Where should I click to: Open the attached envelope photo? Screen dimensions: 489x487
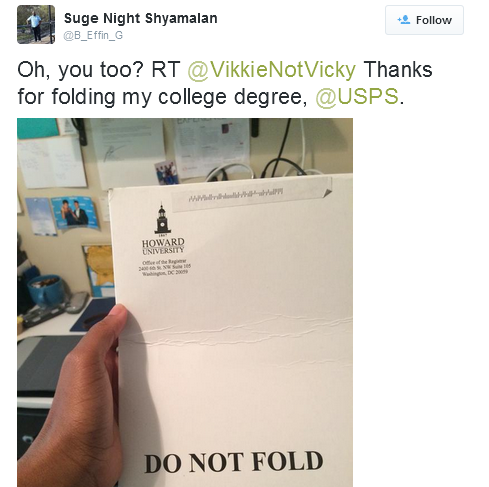point(185,302)
